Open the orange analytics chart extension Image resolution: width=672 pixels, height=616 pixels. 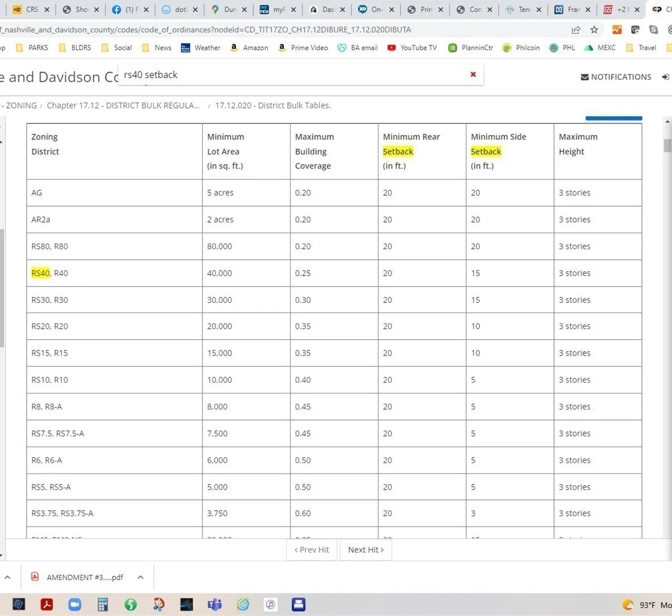click(617, 29)
